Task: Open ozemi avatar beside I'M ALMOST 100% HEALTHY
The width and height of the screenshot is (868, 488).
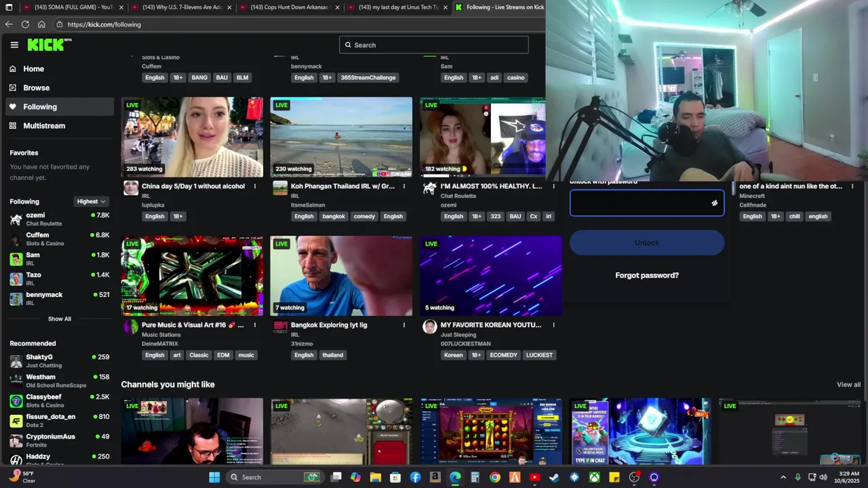Action: coord(429,188)
